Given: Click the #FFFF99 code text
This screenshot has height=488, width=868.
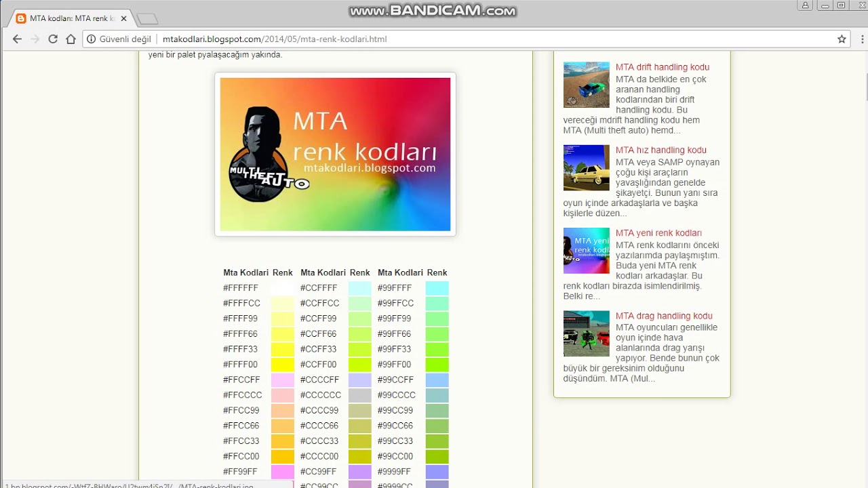Looking at the screenshot, I should coord(241,319).
